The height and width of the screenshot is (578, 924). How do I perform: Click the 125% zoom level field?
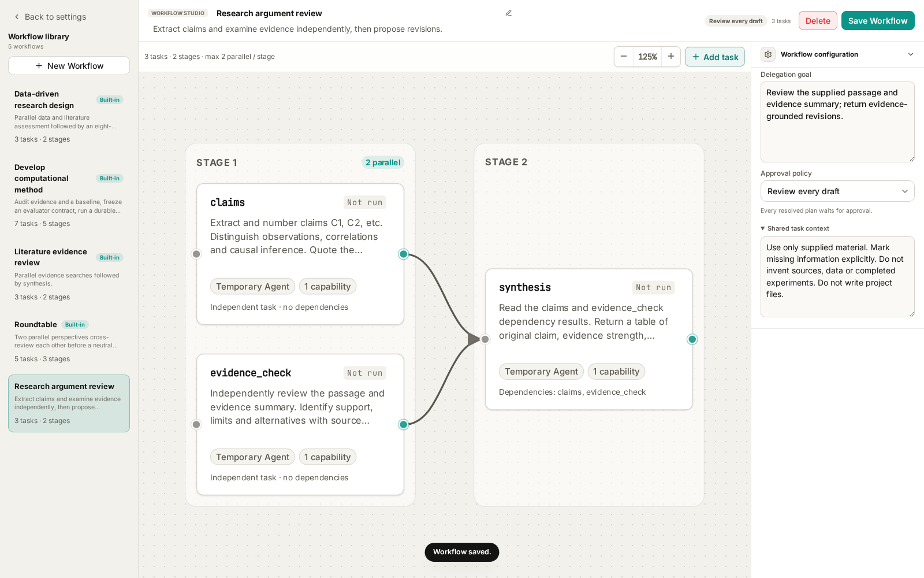tap(647, 57)
